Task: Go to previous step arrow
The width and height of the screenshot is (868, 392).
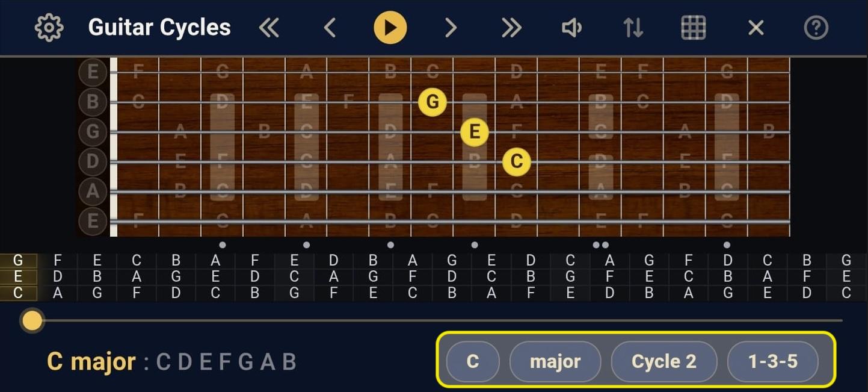Action: pos(330,28)
